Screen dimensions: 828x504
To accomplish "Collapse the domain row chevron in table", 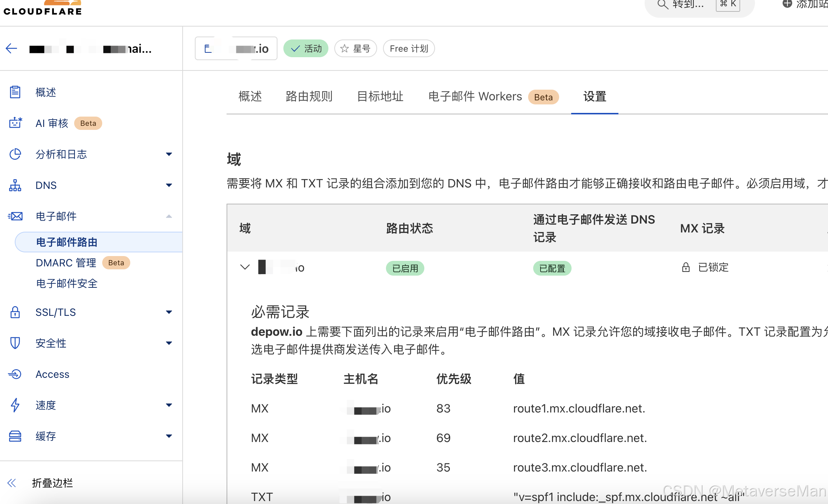I will (x=245, y=267).
